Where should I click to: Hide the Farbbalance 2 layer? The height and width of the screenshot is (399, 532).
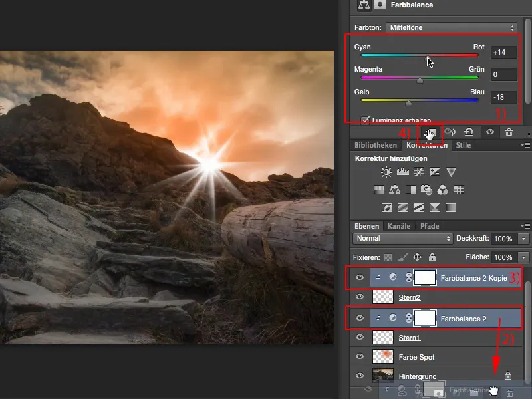pos(360,318)
